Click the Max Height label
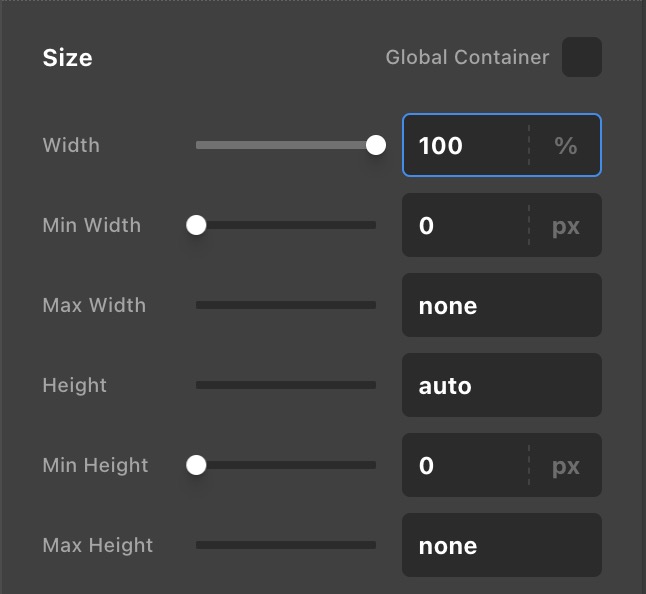Screen dimensions: 646x594 click(x=98, y=545)
